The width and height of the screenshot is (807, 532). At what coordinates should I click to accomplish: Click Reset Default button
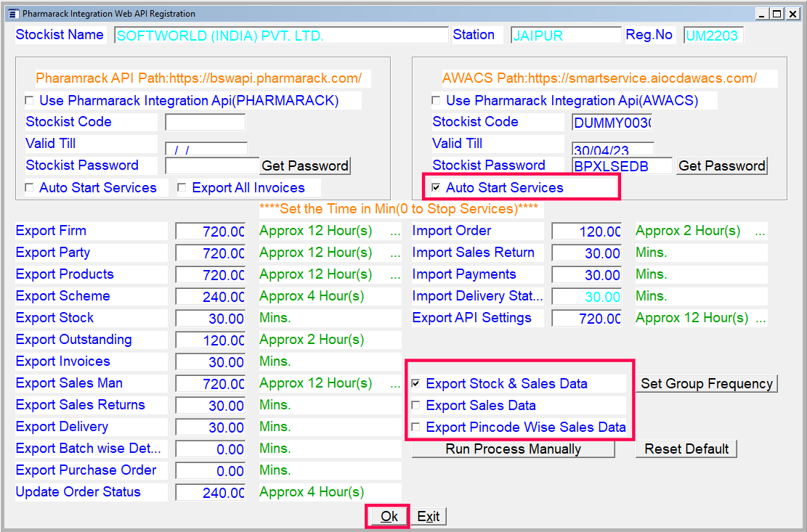[686, 449]
